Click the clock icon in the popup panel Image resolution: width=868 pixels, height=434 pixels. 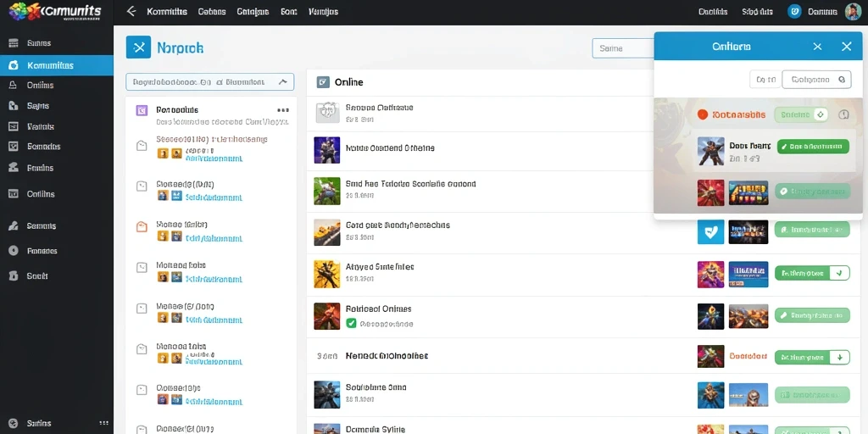click(x=843, y=114)
